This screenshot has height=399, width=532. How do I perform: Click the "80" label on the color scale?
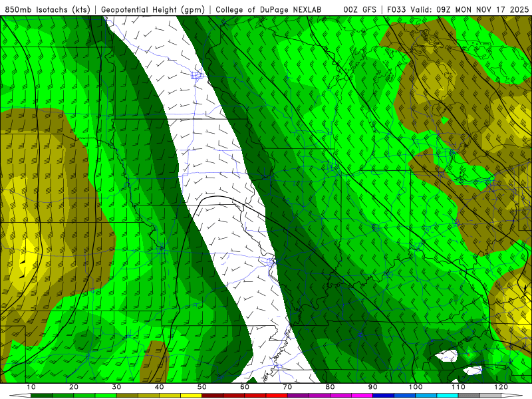(330, 387)
